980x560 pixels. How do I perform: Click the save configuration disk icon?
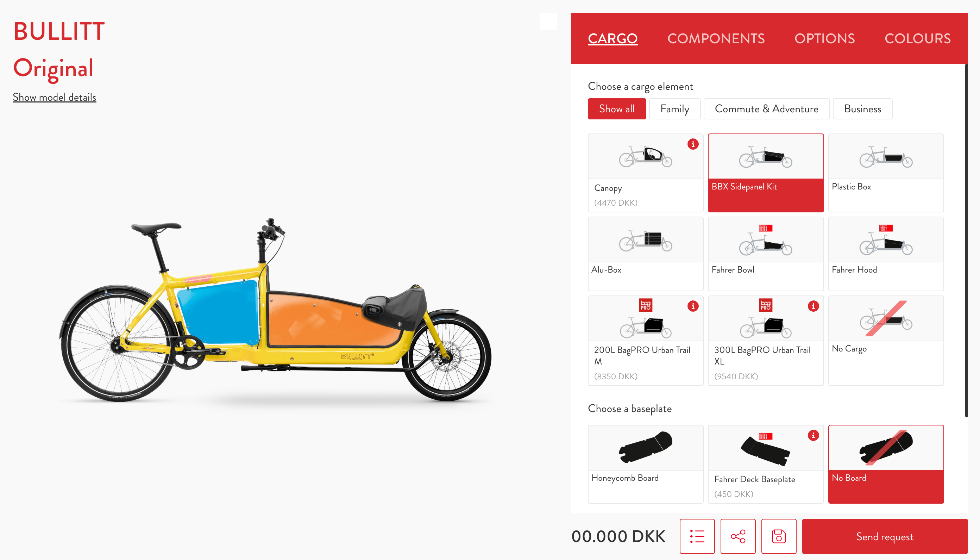779,536
